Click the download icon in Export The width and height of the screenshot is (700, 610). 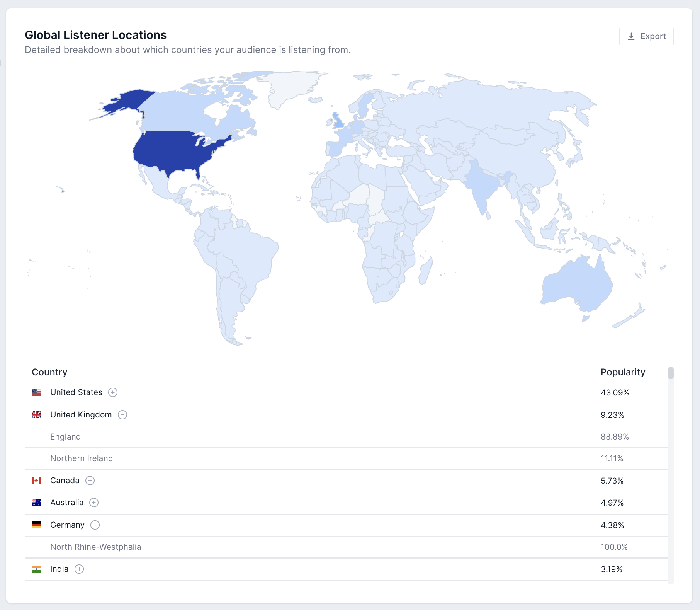(631, 36)
